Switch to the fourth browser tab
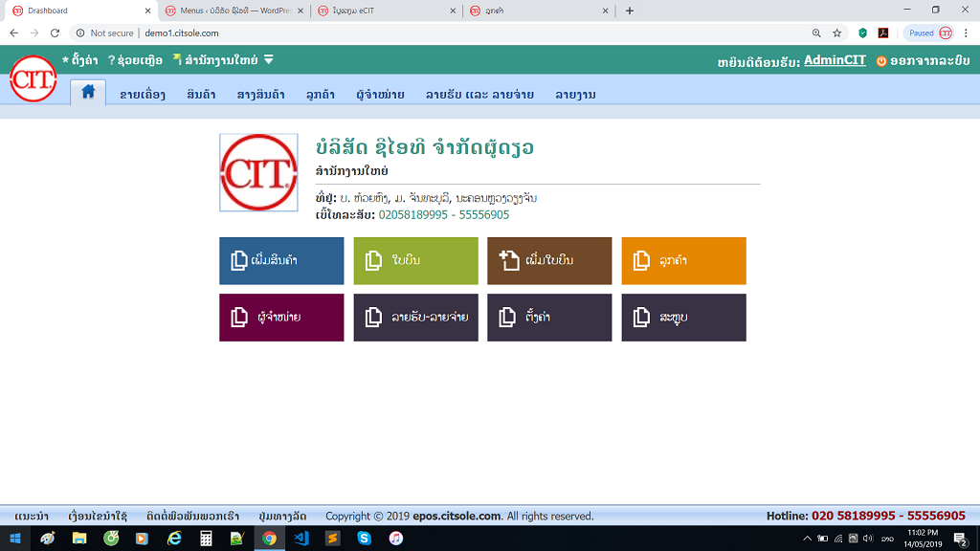 click(538, 11)
